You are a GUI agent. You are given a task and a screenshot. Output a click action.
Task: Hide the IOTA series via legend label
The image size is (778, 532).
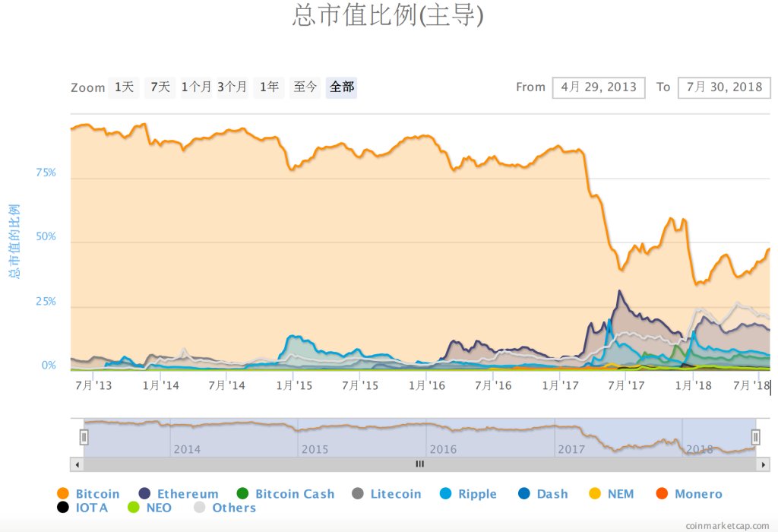92,508
